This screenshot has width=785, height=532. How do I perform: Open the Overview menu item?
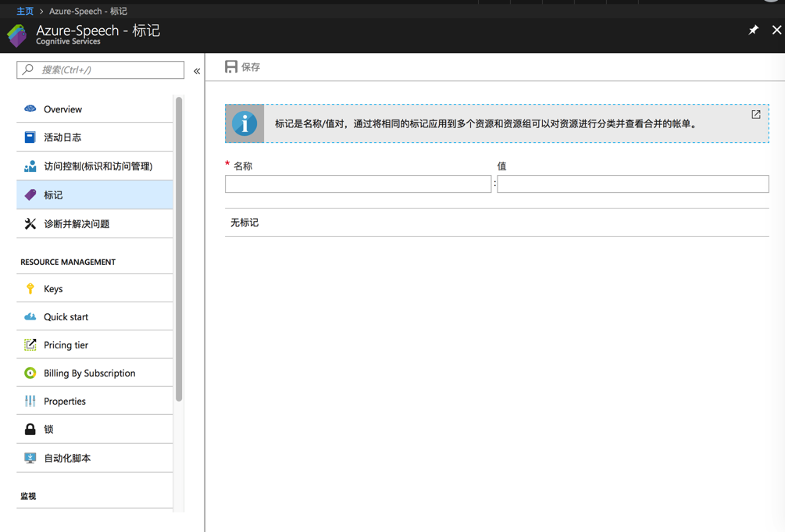click(95, 109)
